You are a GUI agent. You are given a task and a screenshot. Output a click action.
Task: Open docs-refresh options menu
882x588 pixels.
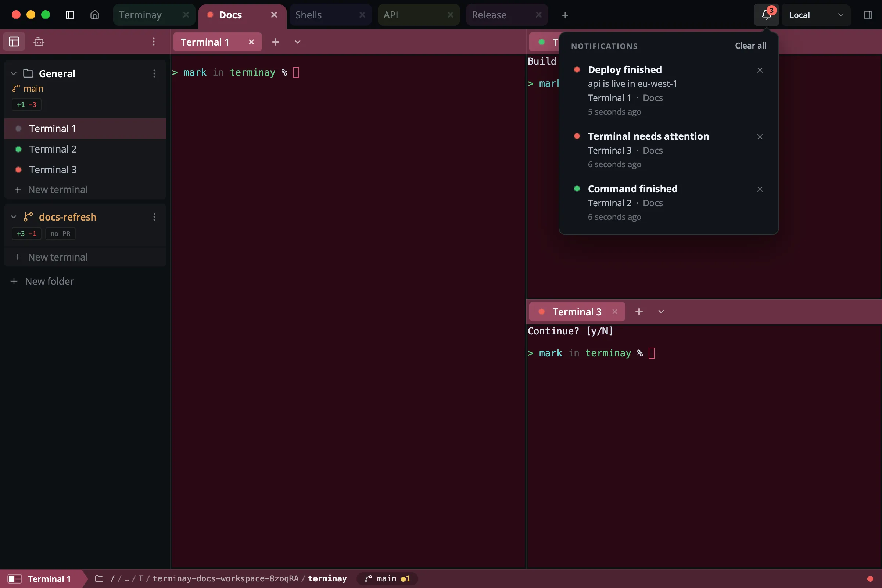[154, 217]
